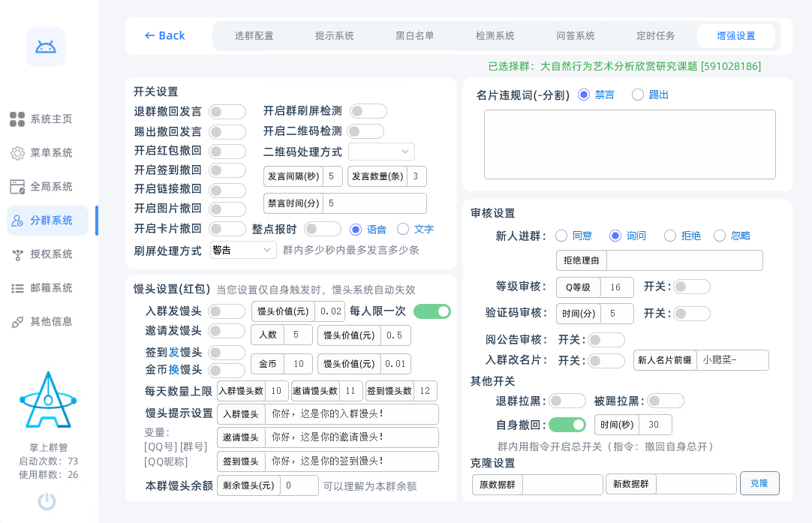
Task: Click the 禁言时间(分) field
Action: point(374,203)
